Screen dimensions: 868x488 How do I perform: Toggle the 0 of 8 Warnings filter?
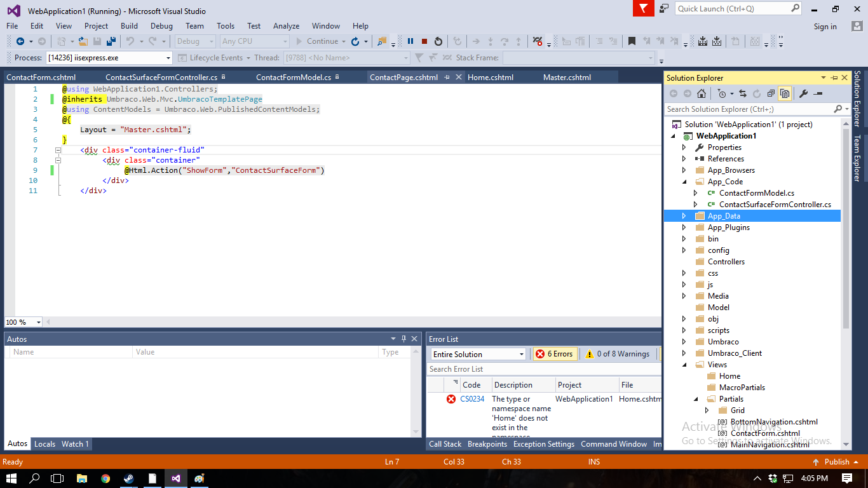tap(617, 354)
